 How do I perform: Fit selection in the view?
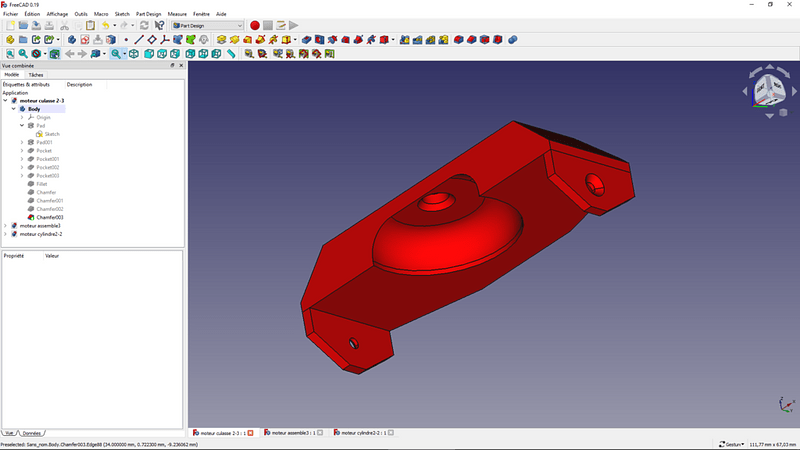click(23, 54)
